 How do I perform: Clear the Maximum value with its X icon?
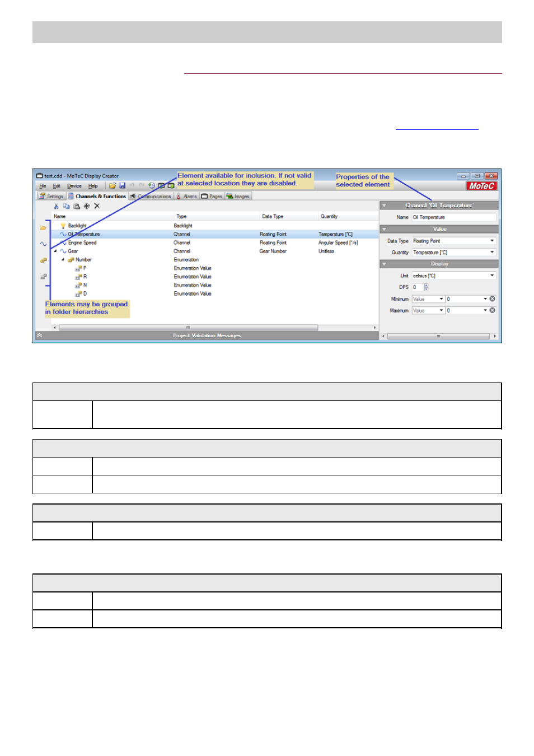point(493,310)
